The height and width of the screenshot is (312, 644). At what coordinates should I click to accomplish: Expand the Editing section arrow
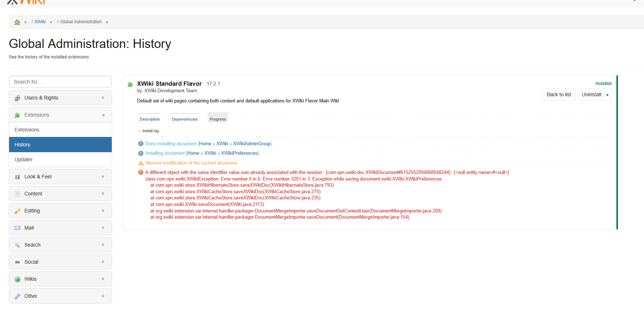[103, 211]
